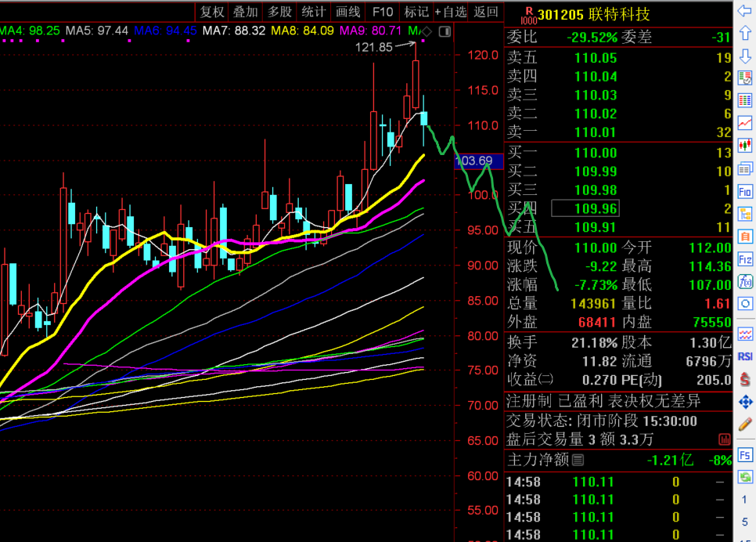Screen dimensions: 756x542
Task: Click the 120.0 price axis label
Action: pyautogui.click(x=483, y=55)
